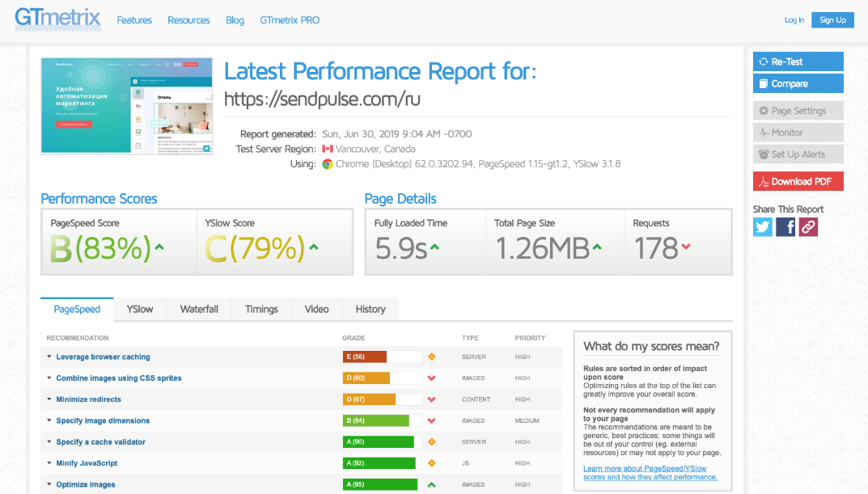Click the Leverage browser caching grade bar
Image resolution: width=868 pixels, height=494 pixels.
382,357
